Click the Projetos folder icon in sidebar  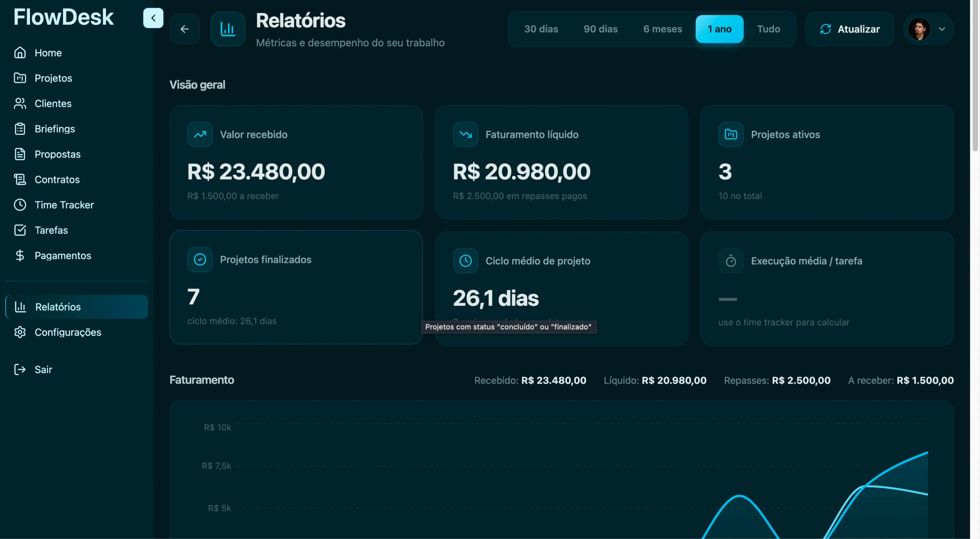click(20, 78)
